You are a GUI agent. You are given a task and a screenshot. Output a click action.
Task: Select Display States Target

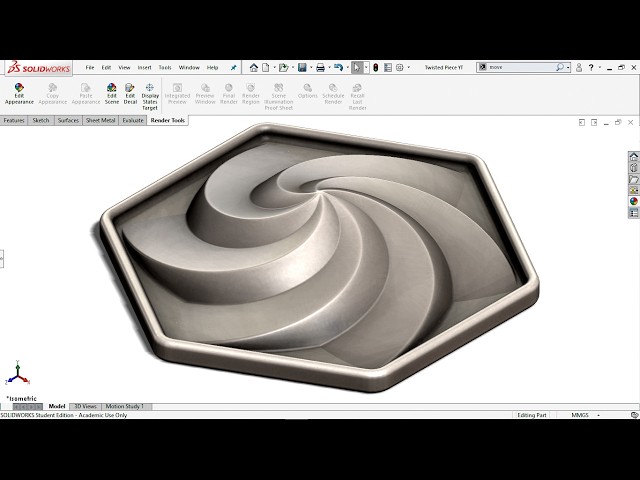[x=150, y=97]
